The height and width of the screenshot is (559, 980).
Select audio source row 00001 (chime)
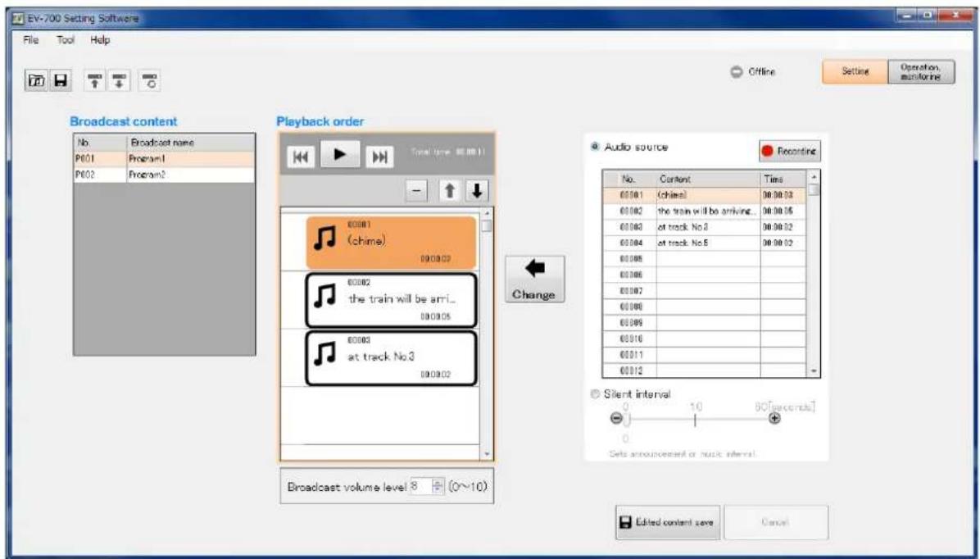(x=705, y=195)
